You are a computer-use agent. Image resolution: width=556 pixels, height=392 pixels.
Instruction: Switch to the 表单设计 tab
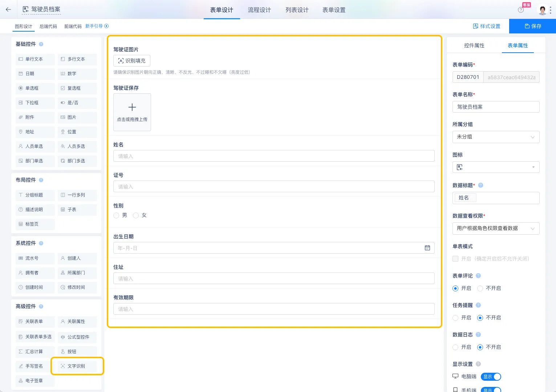(222, 10)
